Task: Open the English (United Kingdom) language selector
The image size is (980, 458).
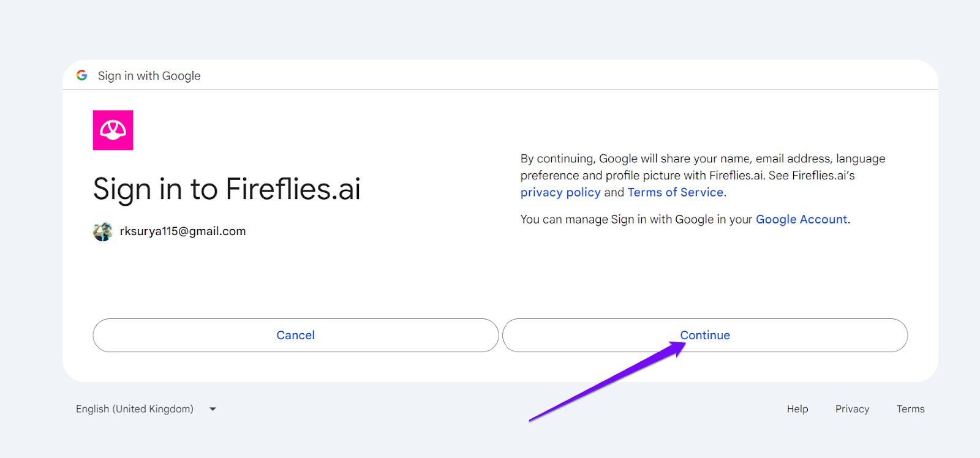Action: pos(146,409)
